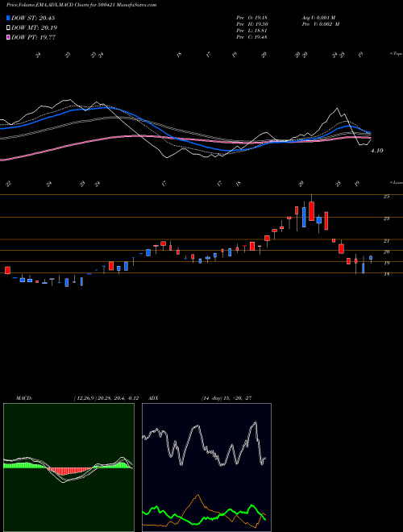Click the magenta DOW PT legend swatch
Screen dimensions: 403x532
tap(8, 37)
